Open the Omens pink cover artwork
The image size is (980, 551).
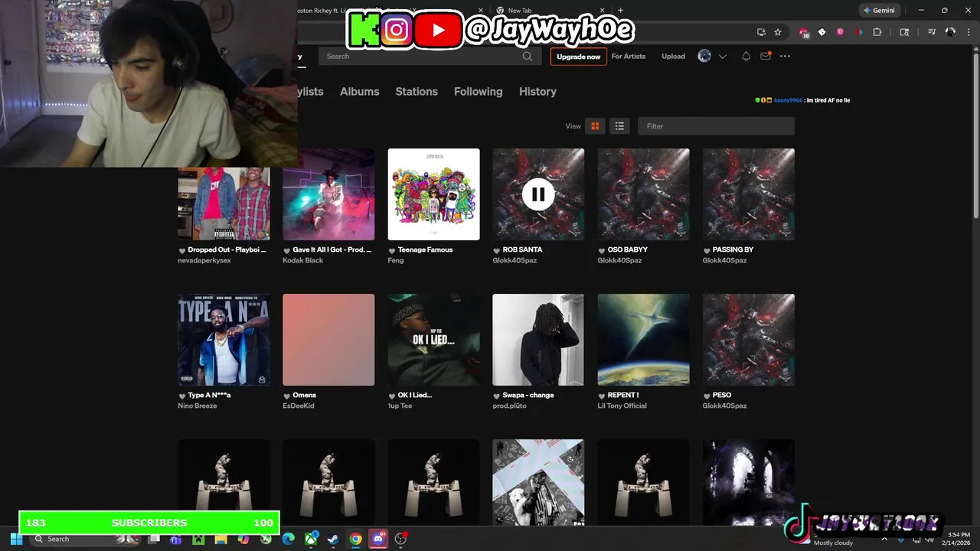tap(328, 340)
